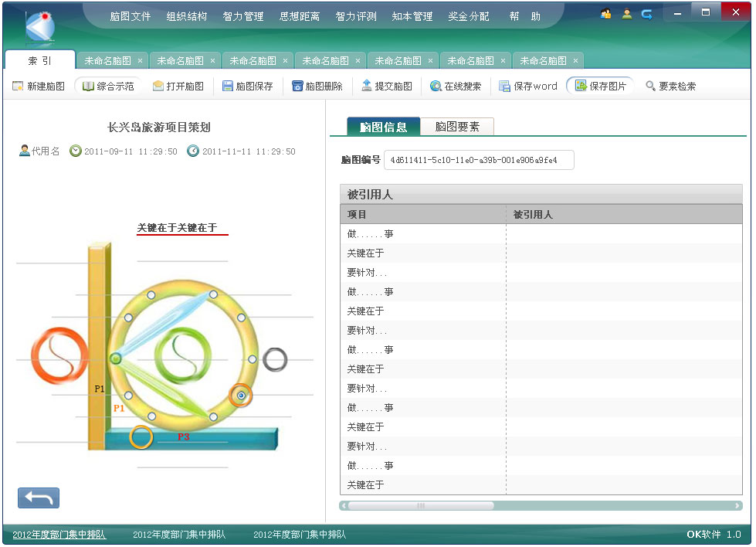756x547 pixels.
Task: Open the 思想距离 menu
Action: pyautogui.click(x=300, y=16)
